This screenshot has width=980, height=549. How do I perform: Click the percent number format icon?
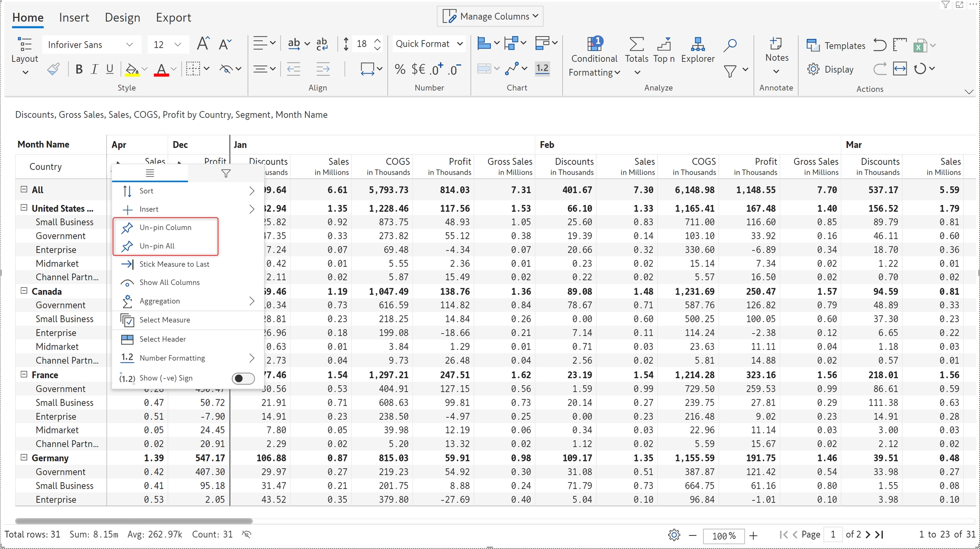(x=400, y=69)
